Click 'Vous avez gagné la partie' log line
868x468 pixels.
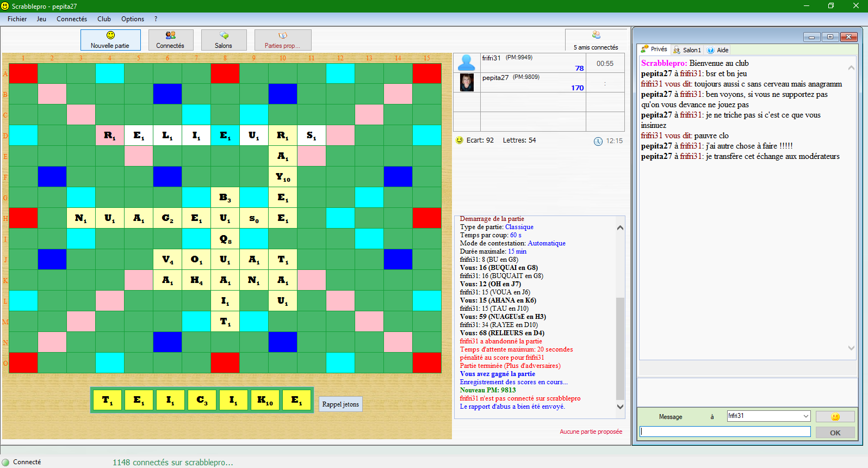coord(498,374)
